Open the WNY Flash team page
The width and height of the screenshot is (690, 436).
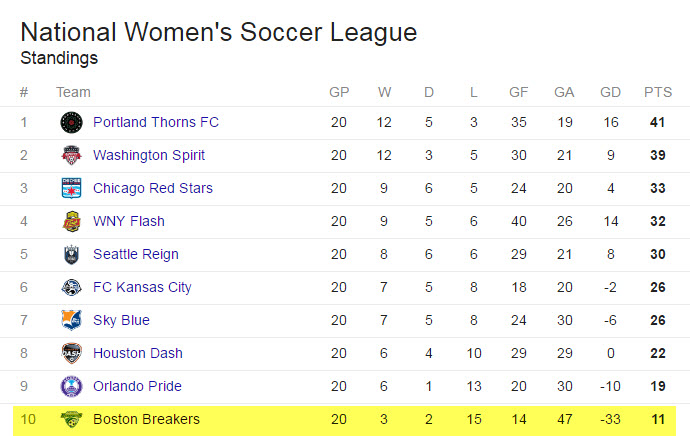pyautogui.click(x=128, y=221)
